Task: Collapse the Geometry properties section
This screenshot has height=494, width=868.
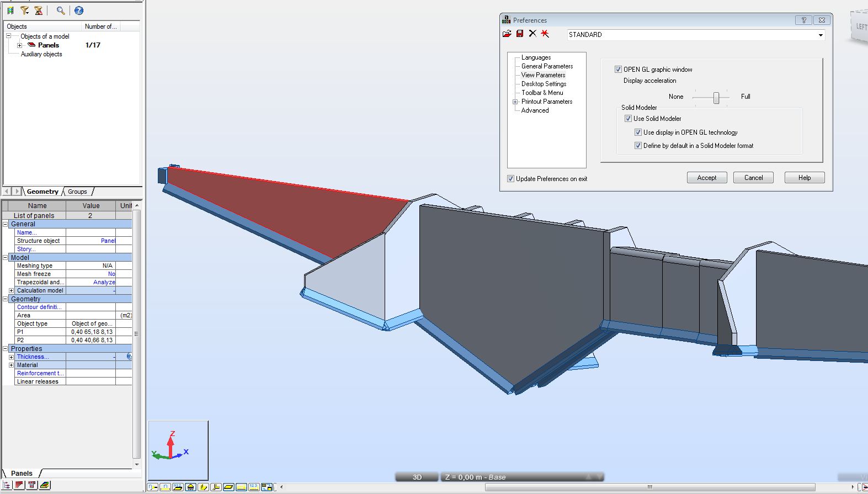Action: tap(6, 299)
